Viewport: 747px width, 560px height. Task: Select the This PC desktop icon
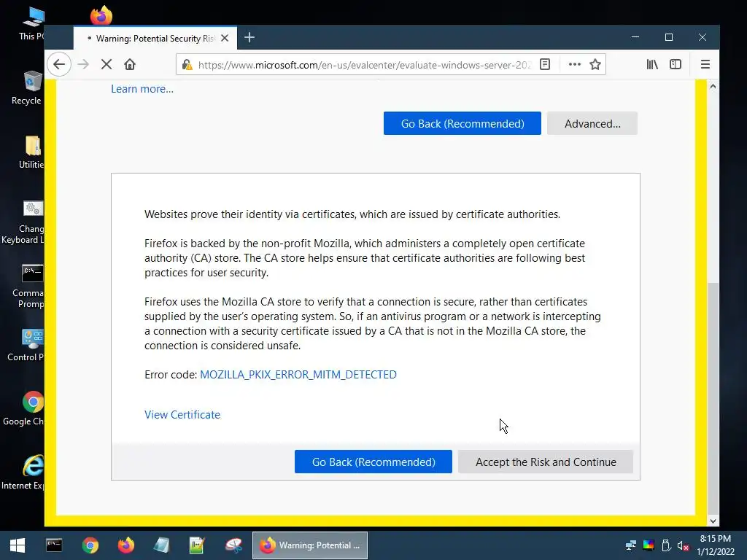pyautogui.click(x=31, y=24)
